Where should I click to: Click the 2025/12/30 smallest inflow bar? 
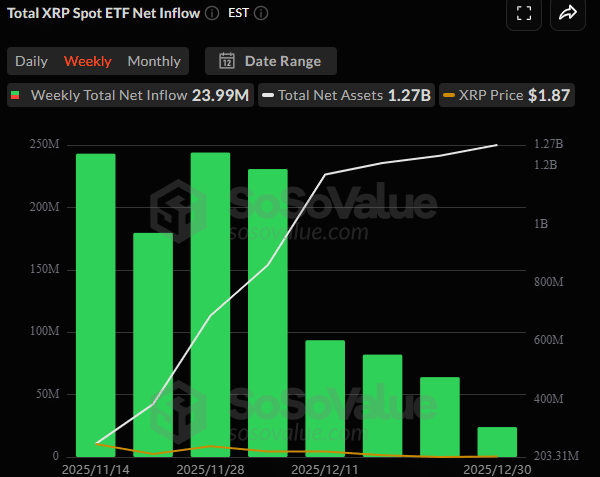(x=497, y=441)
